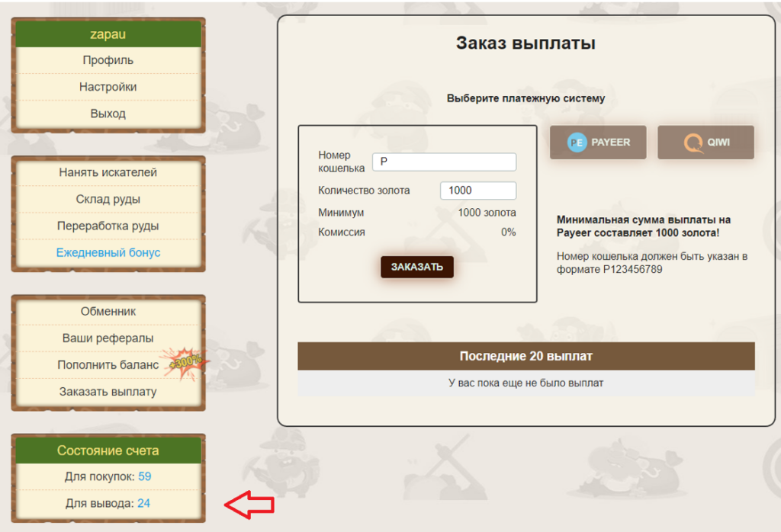Click the Последние 20 выплат header
The image size is (781, 532).
click(526, 356)
